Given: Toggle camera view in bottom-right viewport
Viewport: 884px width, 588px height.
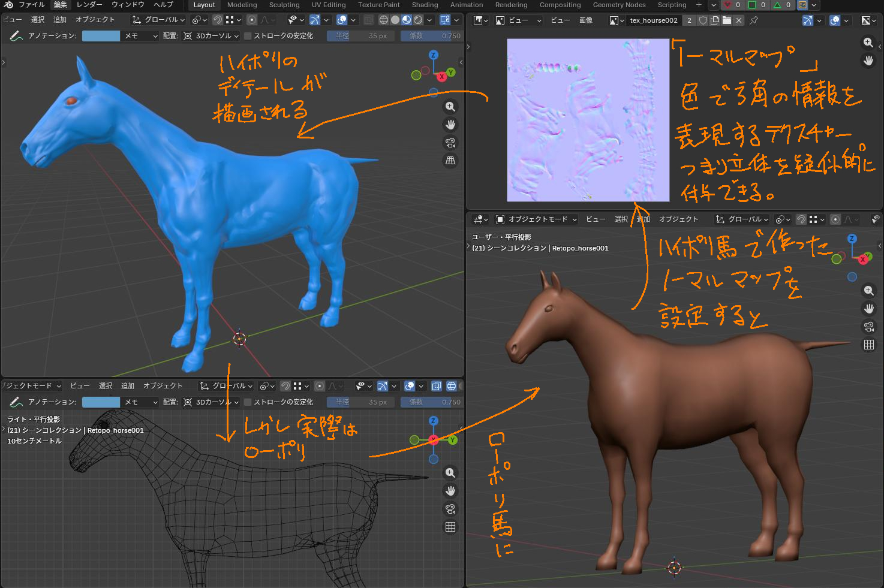Looking at the screenshot, I should [x=868, y=327].
